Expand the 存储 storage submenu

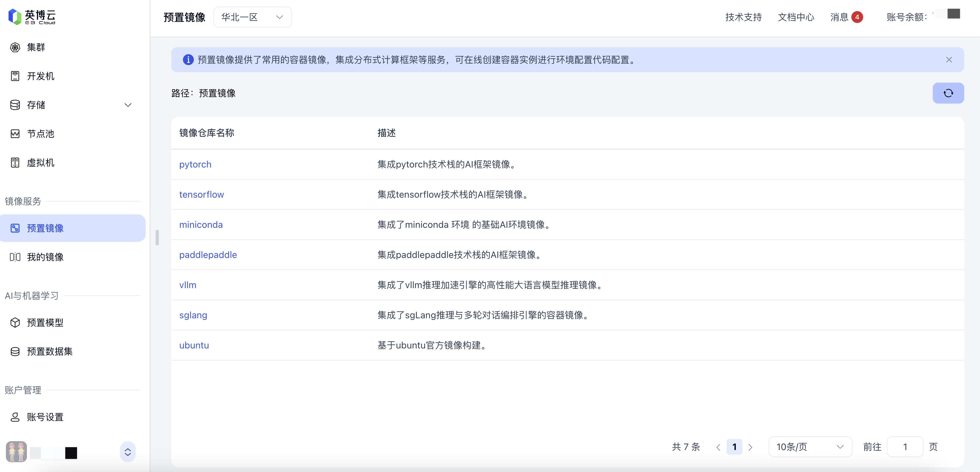[x=128, y=105]
